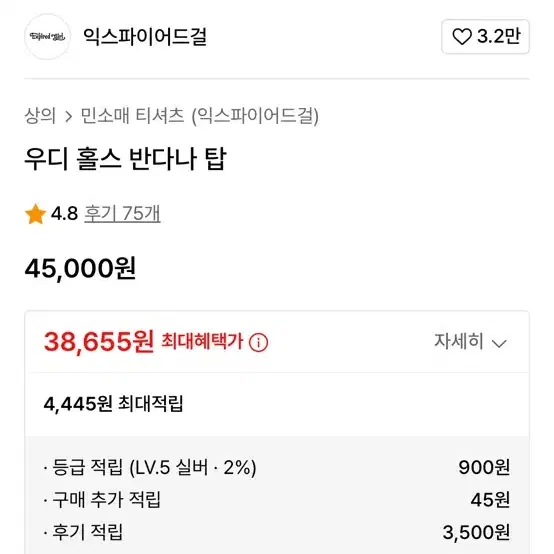The image size is (554, 554).
Task: Click the breadcrumb arrow after 상의
Action: (69, 116)
